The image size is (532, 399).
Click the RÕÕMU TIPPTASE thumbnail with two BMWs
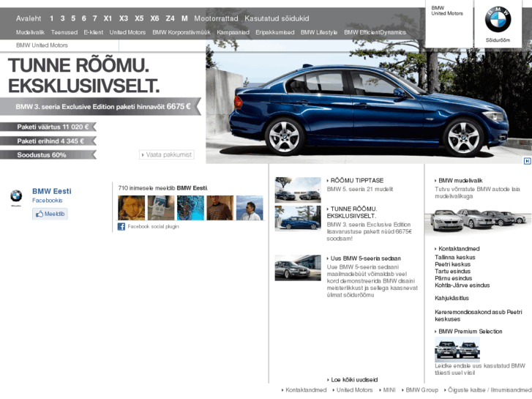tap(298, 190)
